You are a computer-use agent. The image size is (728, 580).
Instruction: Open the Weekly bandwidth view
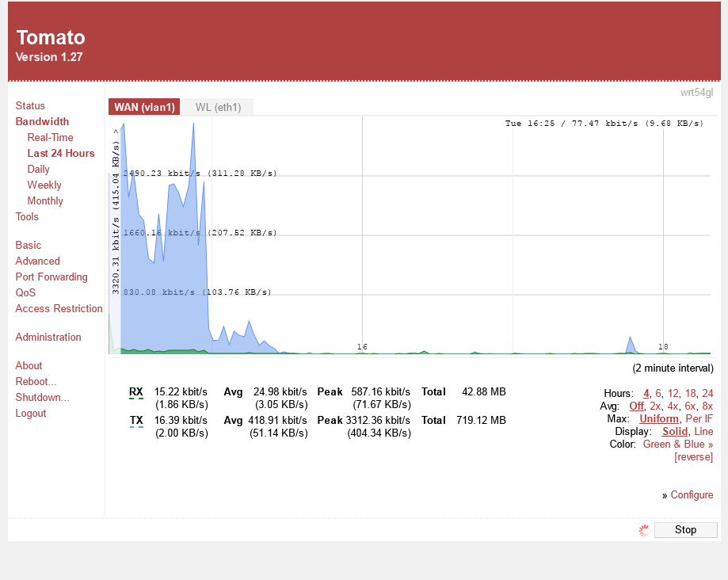(44, 185)
